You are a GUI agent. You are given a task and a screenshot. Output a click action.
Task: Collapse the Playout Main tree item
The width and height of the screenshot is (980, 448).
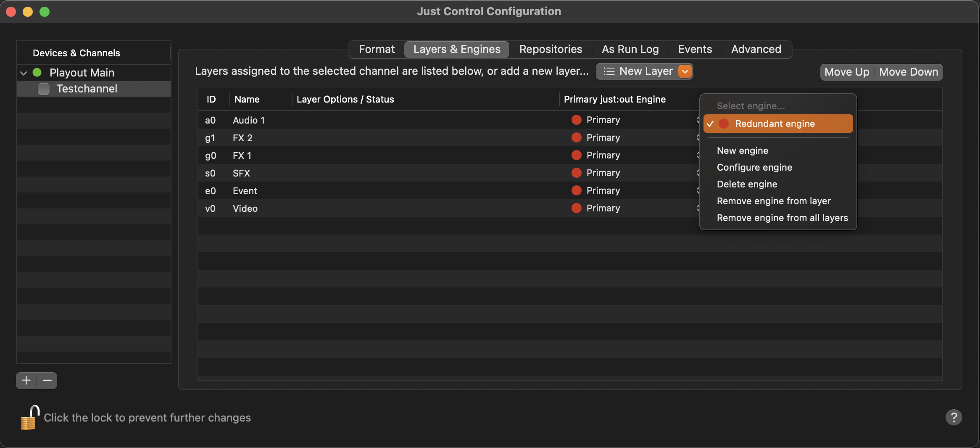click(x=24, y=73)
